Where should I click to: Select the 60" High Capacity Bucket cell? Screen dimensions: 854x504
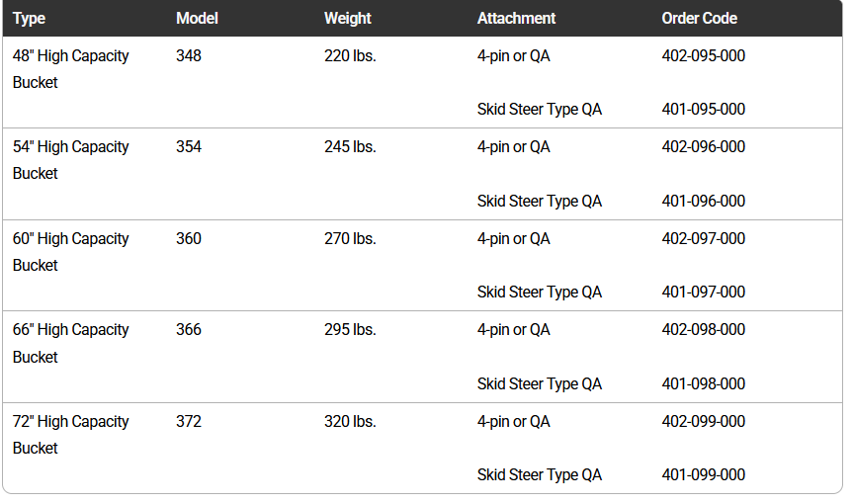pos(71,252)
